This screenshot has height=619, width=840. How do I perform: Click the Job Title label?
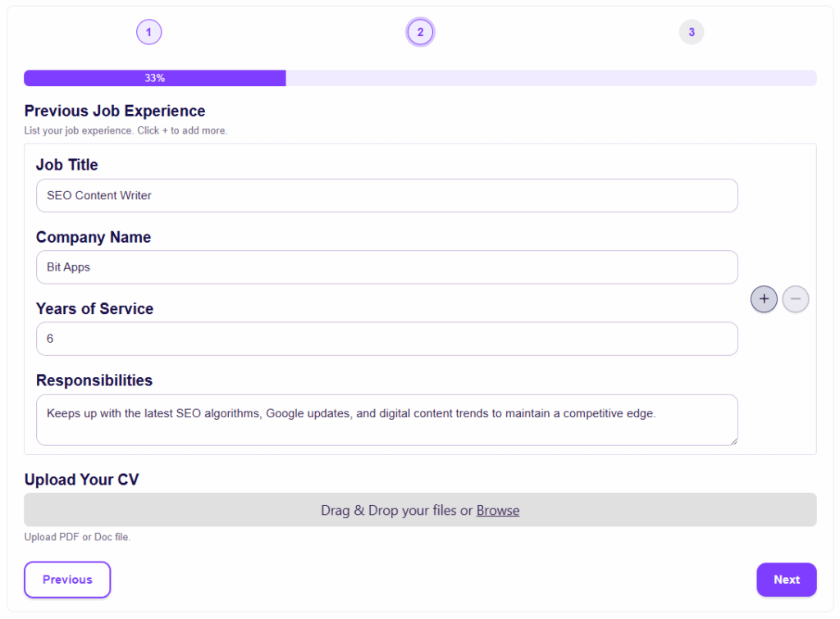(x=67, y=165)
